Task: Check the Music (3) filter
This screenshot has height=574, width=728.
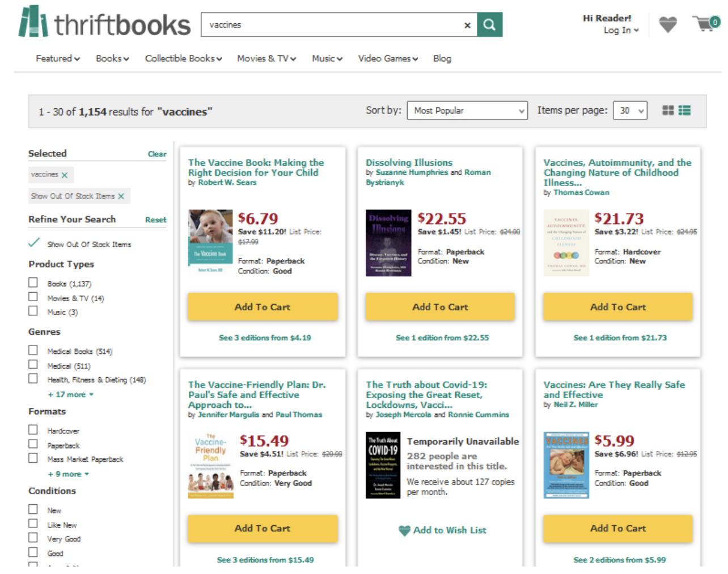Action: coord(33,311)
